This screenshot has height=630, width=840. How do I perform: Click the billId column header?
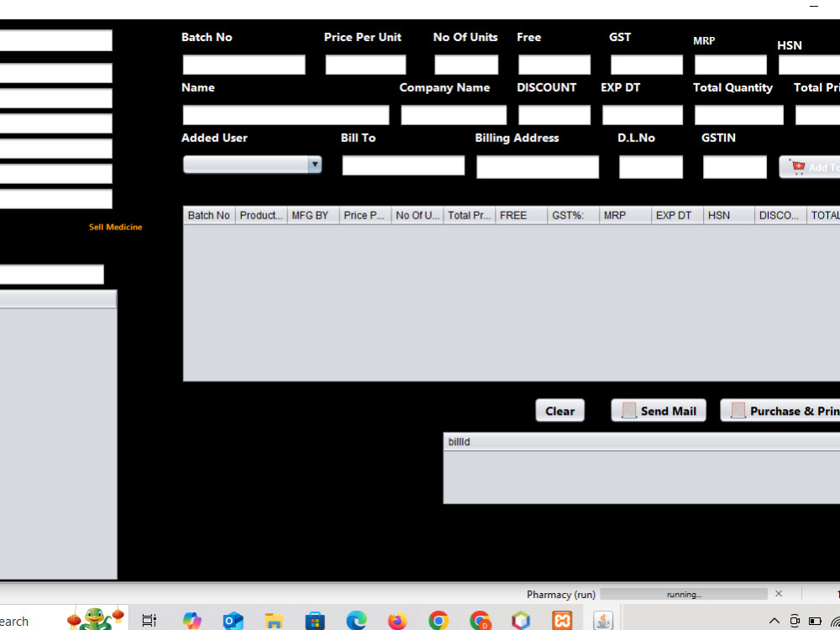pyautogui.click(x=642, y=442)
